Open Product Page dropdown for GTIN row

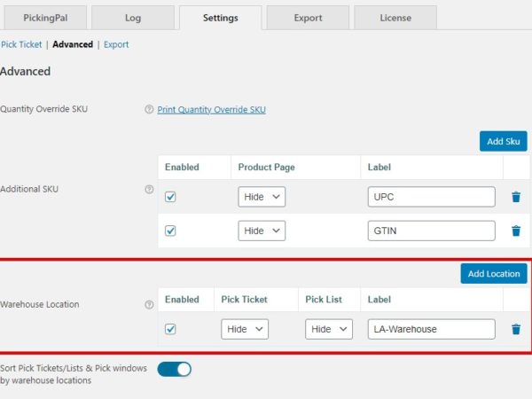pyautogui.click(x=262, y=231)
